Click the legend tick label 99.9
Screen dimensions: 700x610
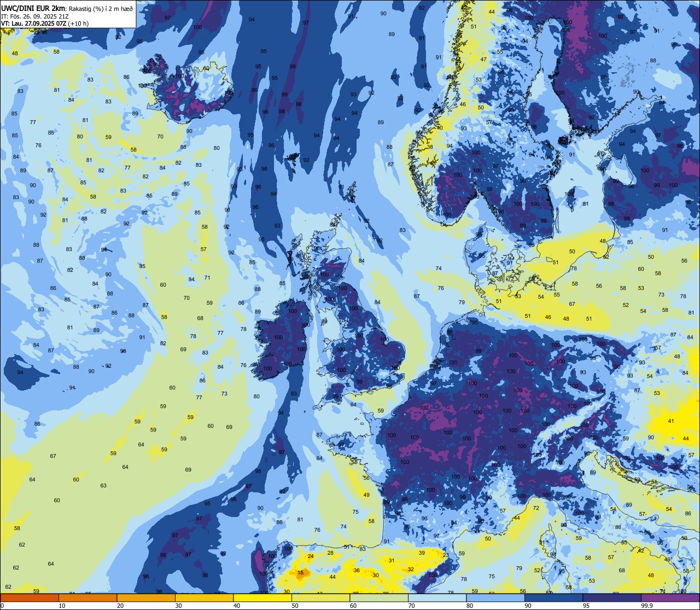click(646, 606)
